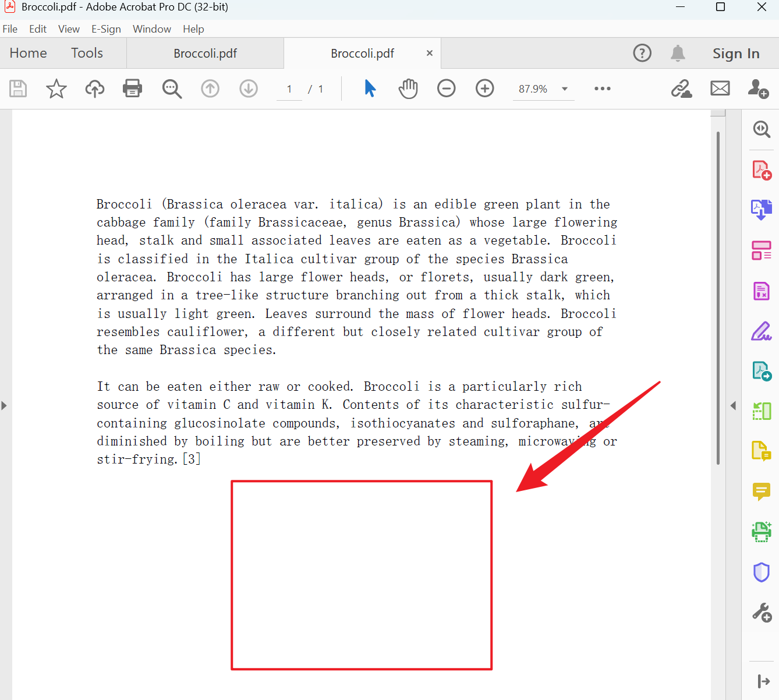Open more toolbar options ellipsis
This screenshot has width=779, height=700.
[x=603, y=89]
